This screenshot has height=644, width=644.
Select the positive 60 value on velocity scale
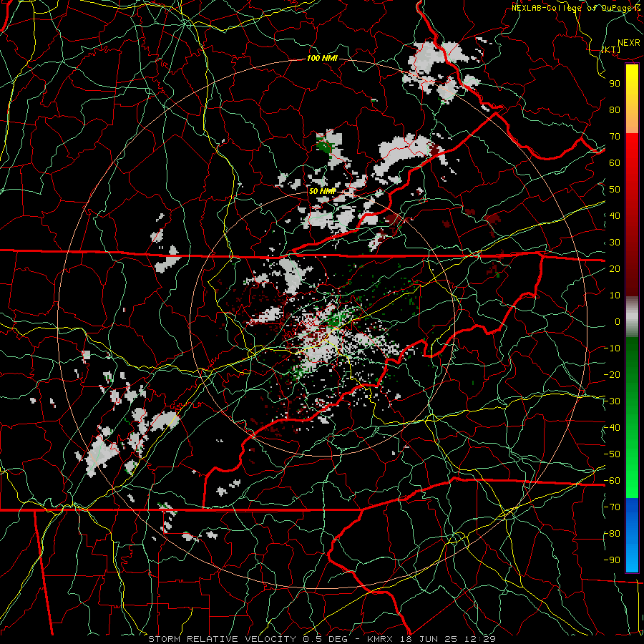(615, 162)
